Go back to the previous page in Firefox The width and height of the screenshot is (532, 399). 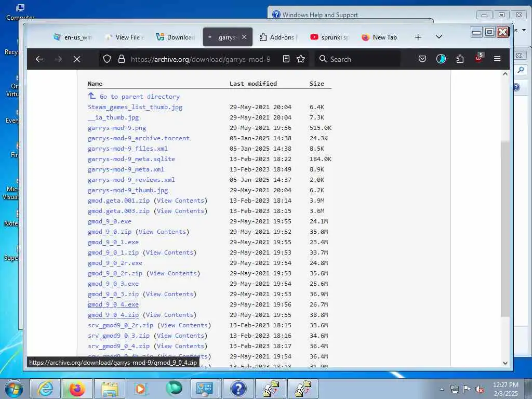click(x=39, y=59)
